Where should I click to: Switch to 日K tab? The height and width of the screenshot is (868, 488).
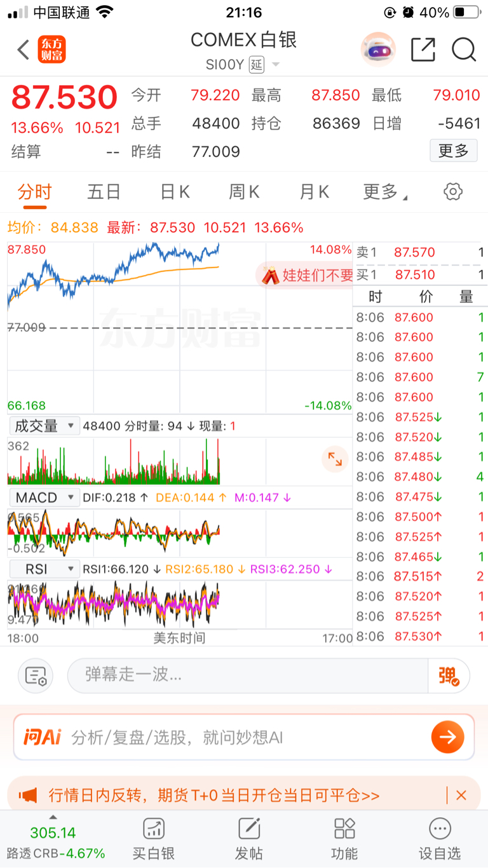175,192
